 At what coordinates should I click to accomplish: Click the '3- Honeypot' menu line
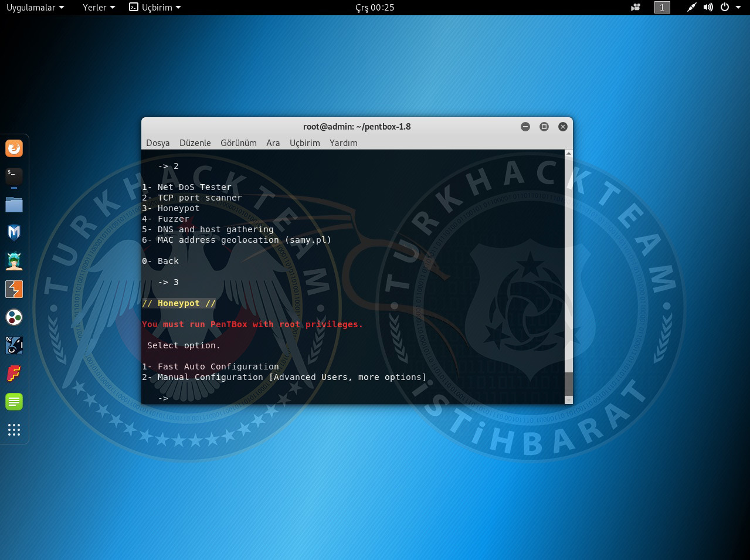[x=171, y=208]
